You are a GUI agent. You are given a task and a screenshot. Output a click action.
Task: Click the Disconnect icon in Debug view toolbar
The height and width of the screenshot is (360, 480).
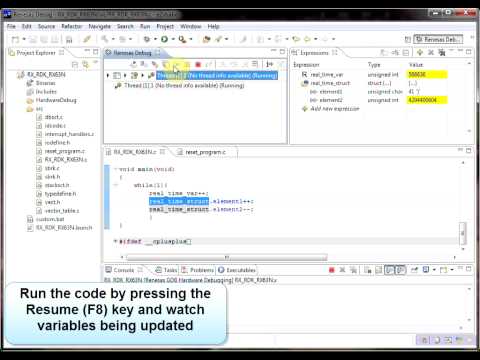click(209, 64)
